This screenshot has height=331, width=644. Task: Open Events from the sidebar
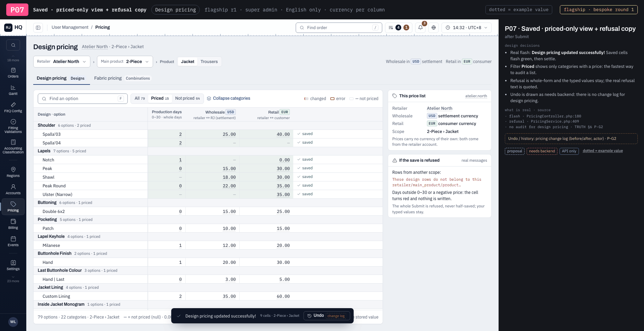tap(13, 241)
